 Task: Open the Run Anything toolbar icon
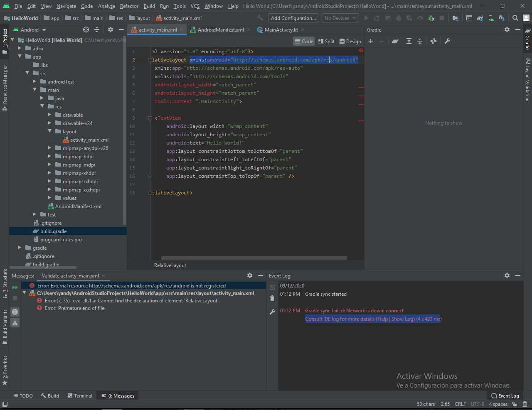469,18
